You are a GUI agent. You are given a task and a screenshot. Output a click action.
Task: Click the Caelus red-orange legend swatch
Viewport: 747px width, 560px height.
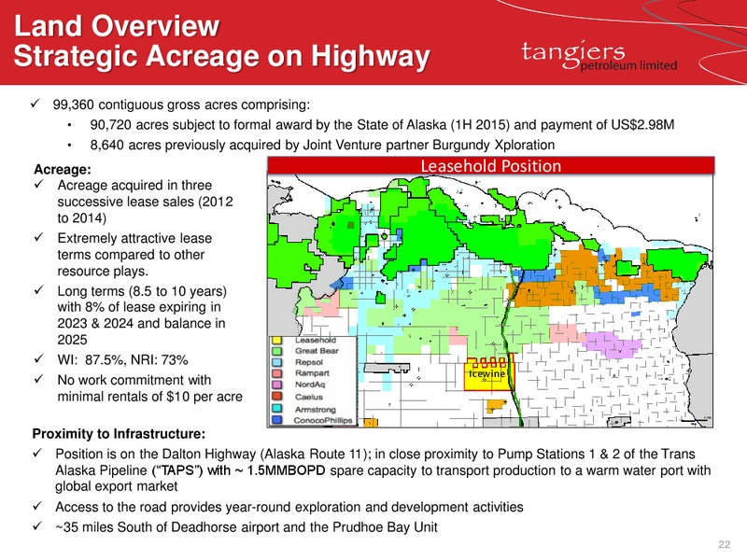click(275, 397)
